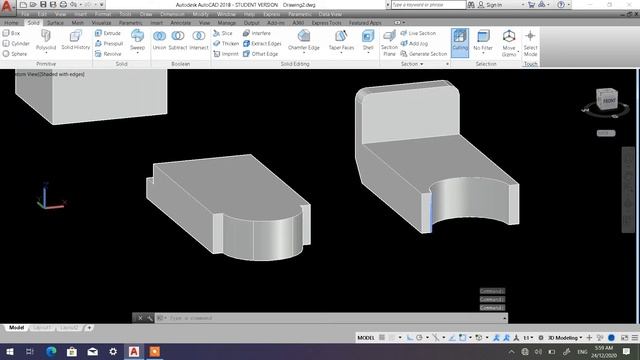Expand the Taper Faces dropdown arrow
The image size is (640, 360).
(341, 53)
